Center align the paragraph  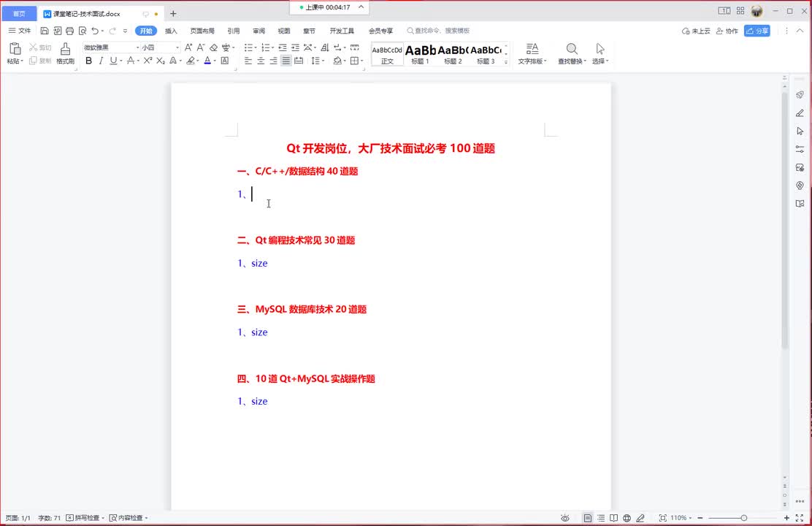(261, 61)
